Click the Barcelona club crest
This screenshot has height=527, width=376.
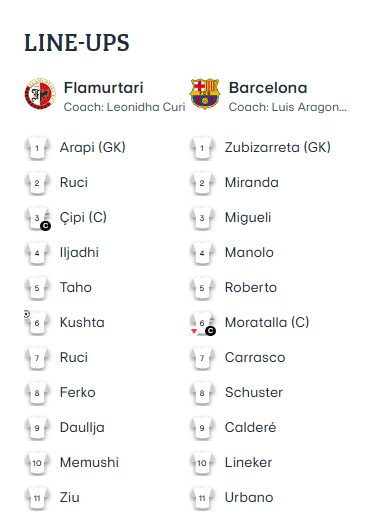205,94
